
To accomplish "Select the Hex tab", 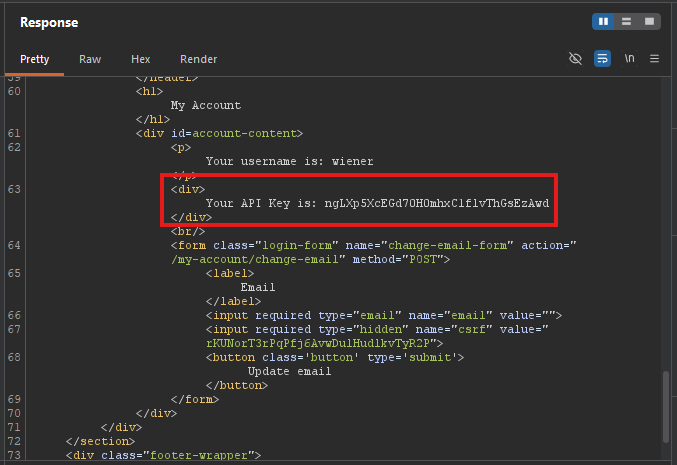I will 140,59.
